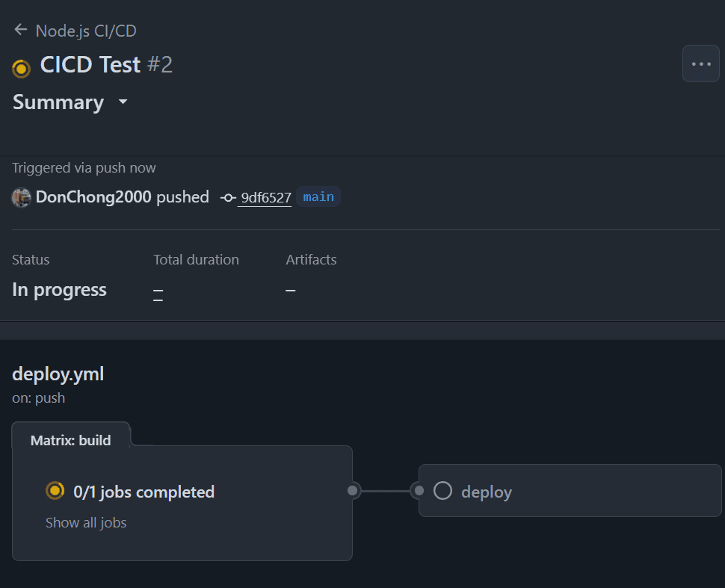Open the DonChong2000 user profile link
The height and width of the screenshot is (588, 725).
coord(93,197)
